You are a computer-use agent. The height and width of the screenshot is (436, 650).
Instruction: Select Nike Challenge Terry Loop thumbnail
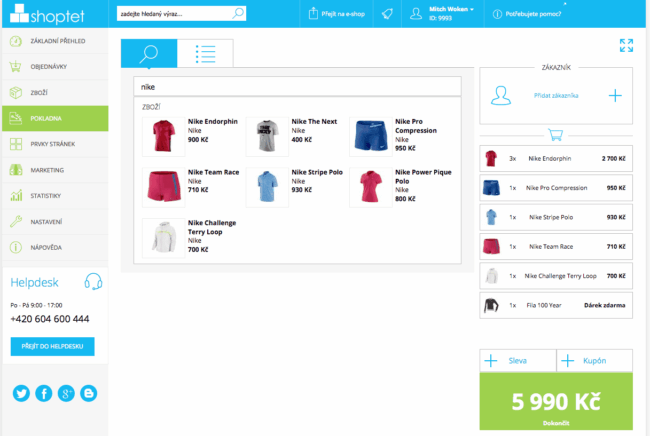163,238
